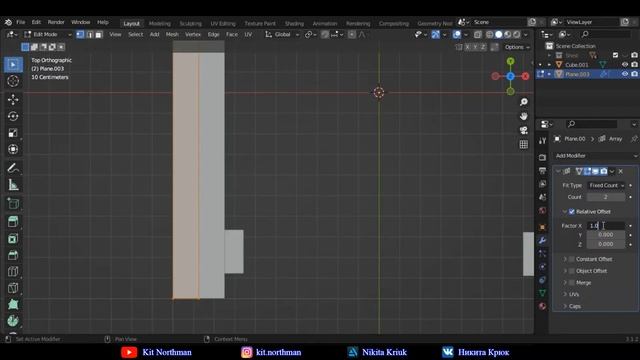The image size is (640, 360).
Task: Select the Add Cube tool
Action: click(13, 203)
